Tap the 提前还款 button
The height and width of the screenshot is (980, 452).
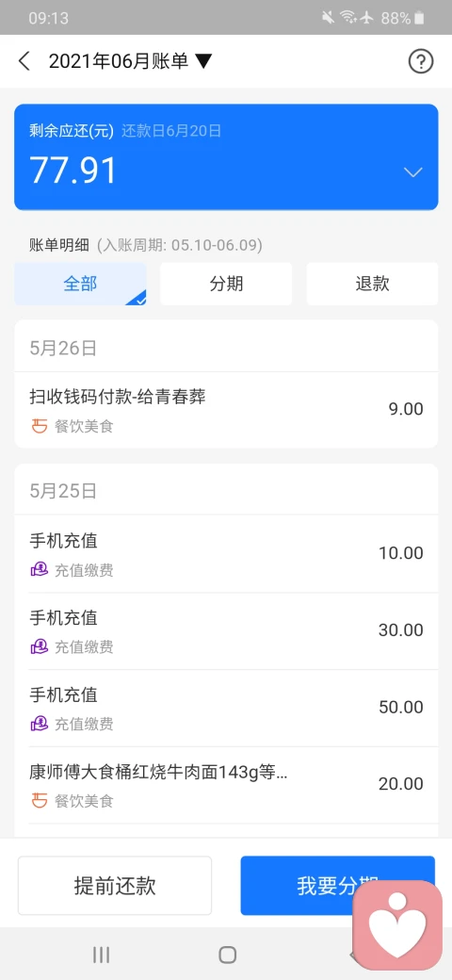pyautogui.click(x=115, y=886)
